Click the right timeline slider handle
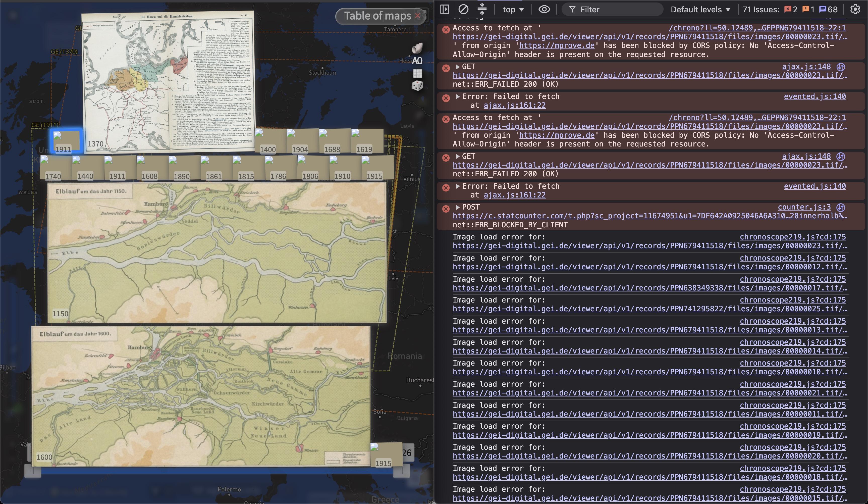868x504 pixels. click(x=401, y=471)
